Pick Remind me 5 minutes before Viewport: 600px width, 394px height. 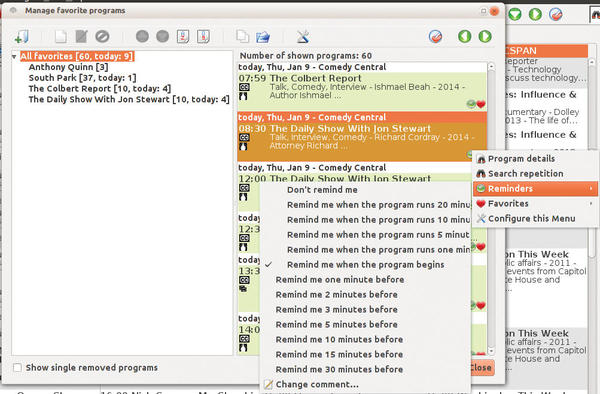[x=365, y=324]
